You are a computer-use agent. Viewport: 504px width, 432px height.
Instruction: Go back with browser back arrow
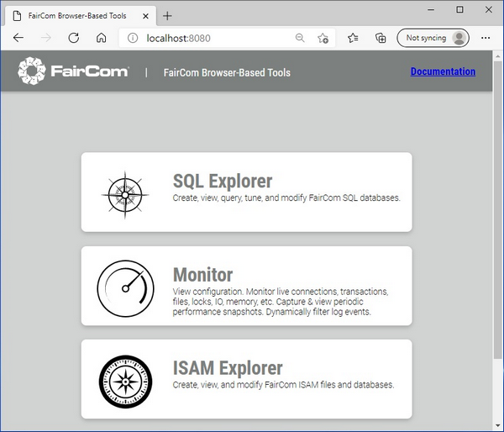tap(18, 38)
